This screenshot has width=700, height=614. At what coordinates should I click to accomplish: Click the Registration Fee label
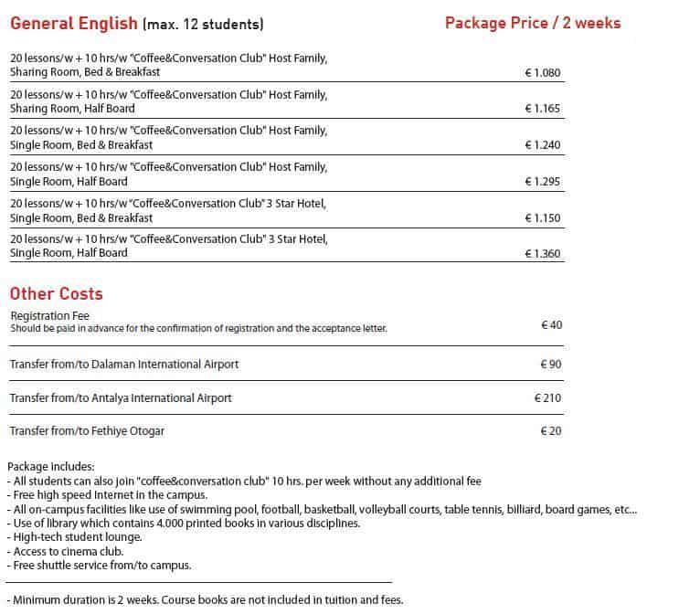tap(49, 316)
